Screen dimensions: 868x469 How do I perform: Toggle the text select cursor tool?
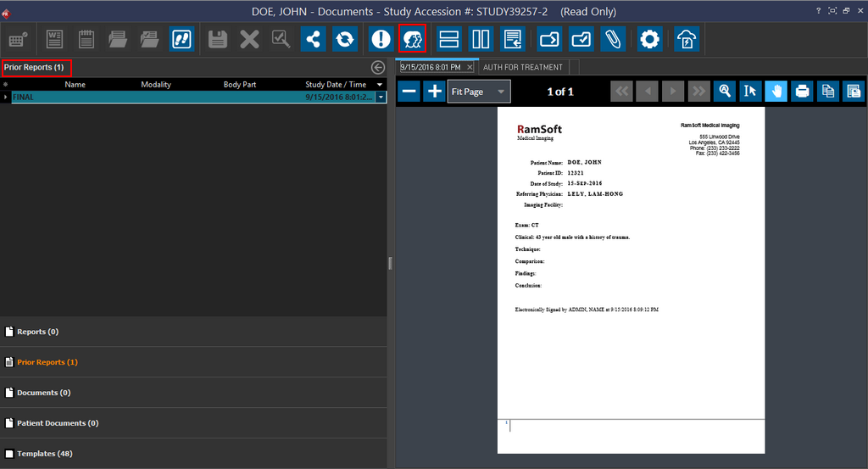click(x=749, y=92)
